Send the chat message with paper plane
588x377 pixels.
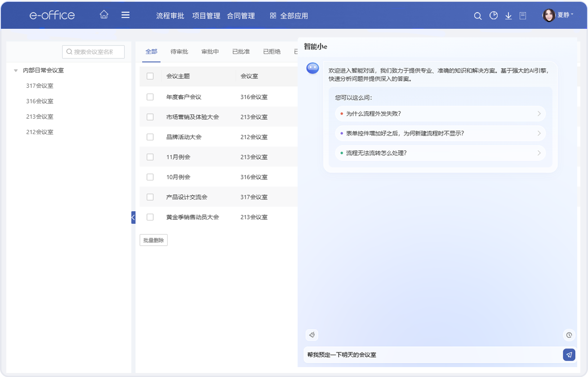(x=569, y=355)
